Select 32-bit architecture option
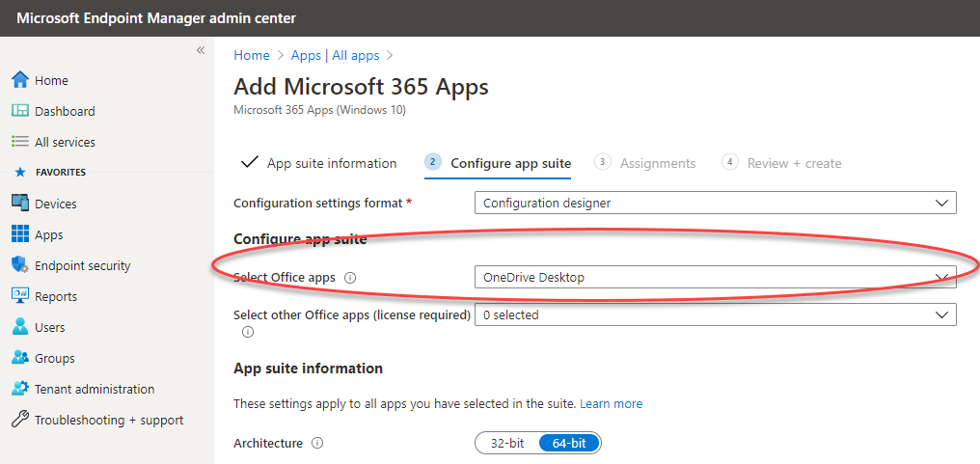This screenshot has height=464, width=980. tap(506, 444)
